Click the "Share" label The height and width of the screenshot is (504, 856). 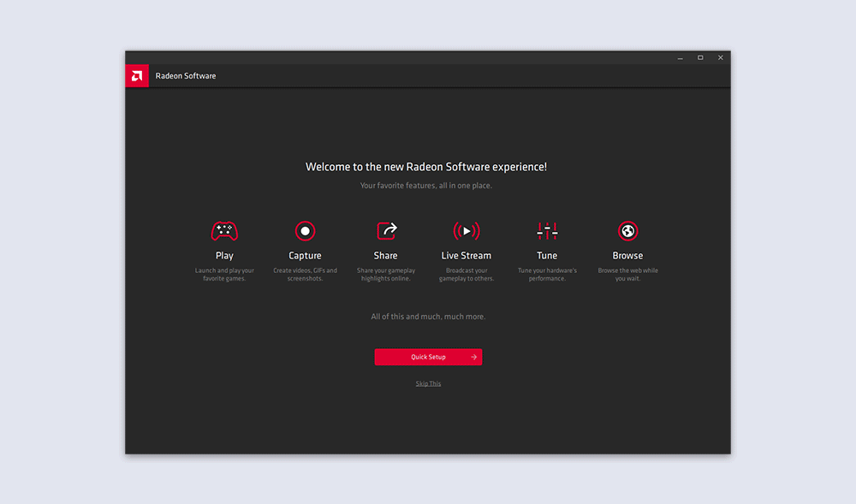[385, 255]
